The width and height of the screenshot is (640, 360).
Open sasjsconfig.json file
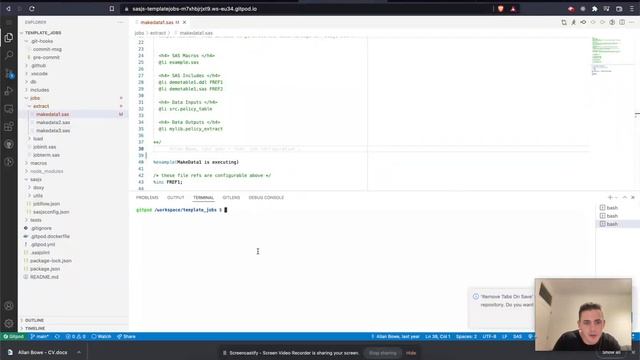point(51,212)
